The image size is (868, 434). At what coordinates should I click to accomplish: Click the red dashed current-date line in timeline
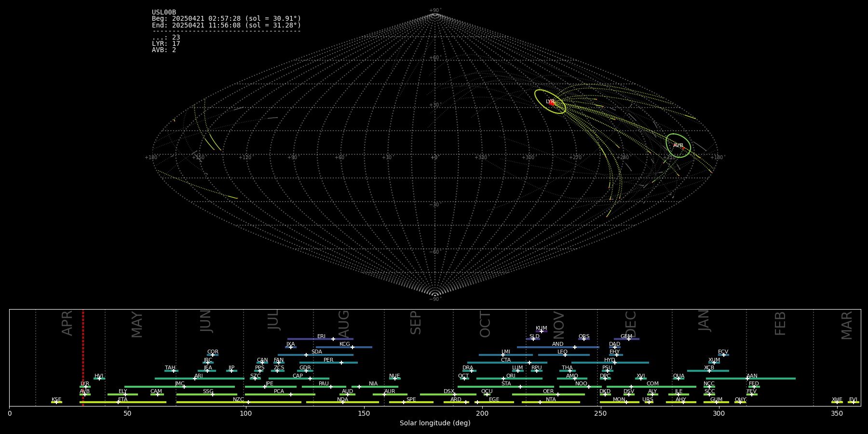pyautogui.click(x=83, y=357)
